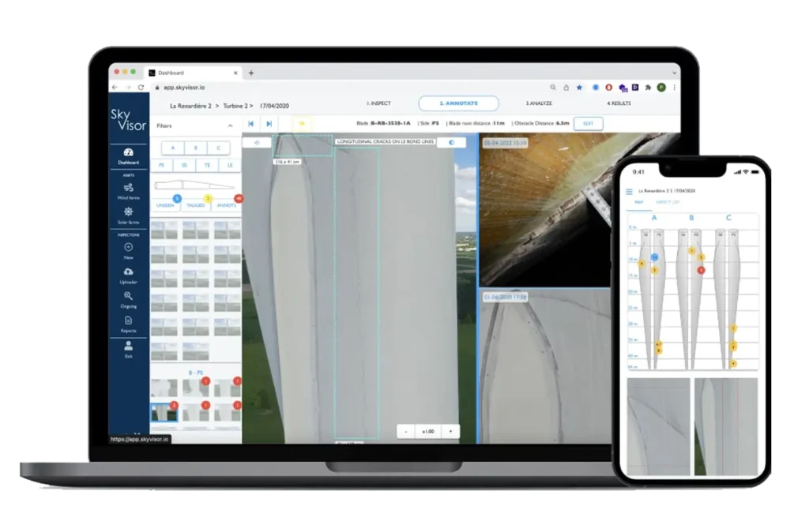The height and width of the screenshot is (532, 809).
Task: Skip to the next image
Action: tap(269, 124)
